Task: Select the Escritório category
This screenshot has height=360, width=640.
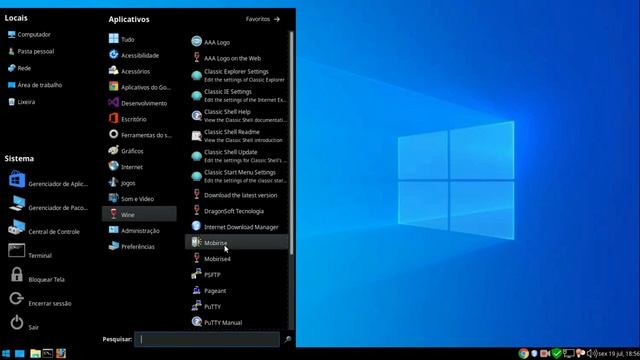Action: tap(139, 119)
